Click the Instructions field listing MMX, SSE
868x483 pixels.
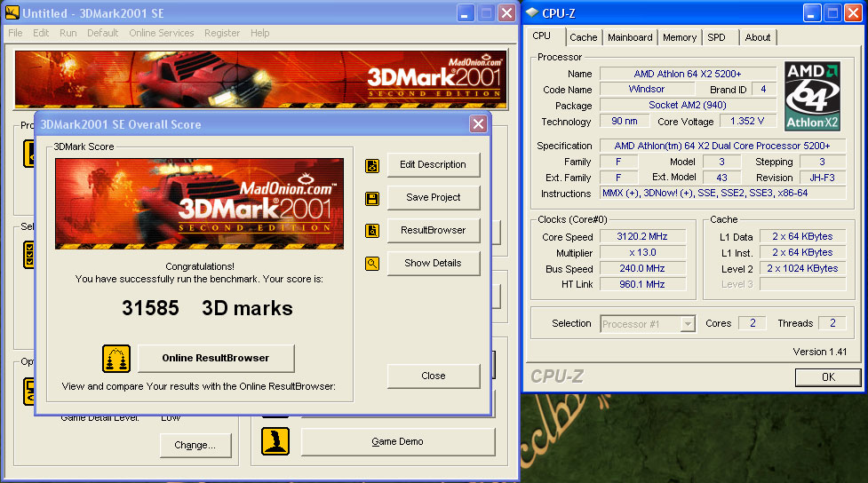click(x=723, y=193)
